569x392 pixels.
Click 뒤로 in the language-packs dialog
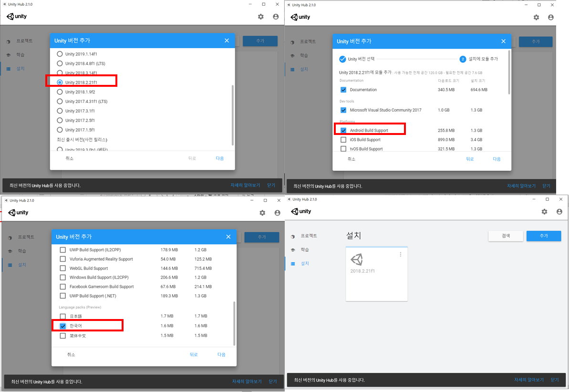pos(194,355)
